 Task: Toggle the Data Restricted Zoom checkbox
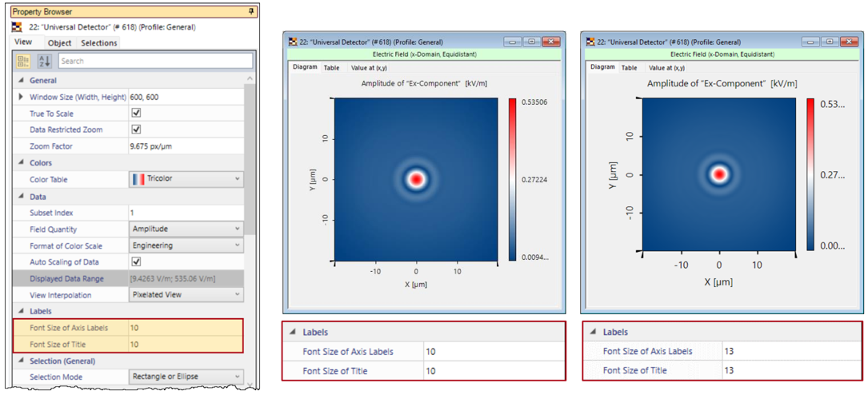pyautogui.click(x=137, y=130)
